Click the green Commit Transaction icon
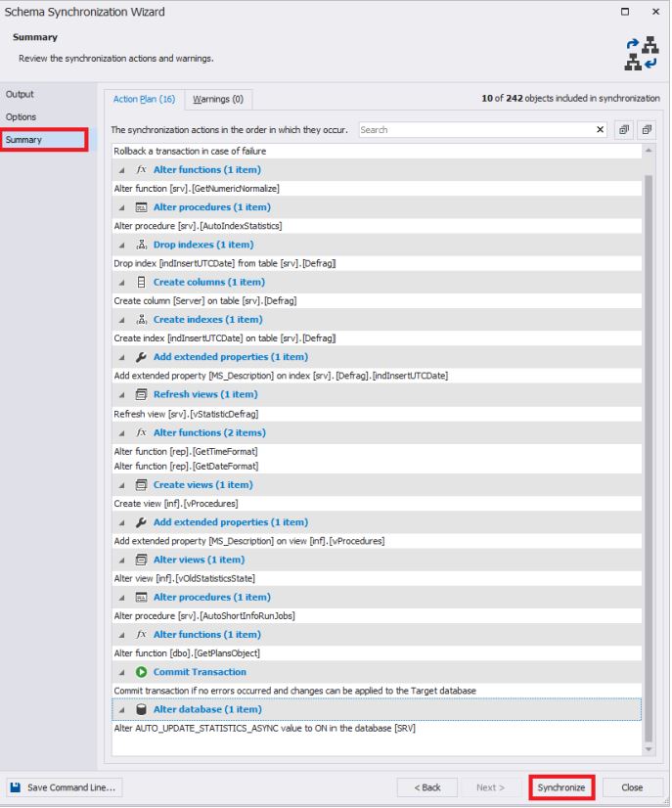The height and width of the screenshot is (808, 672). click(x=141, y=672)
